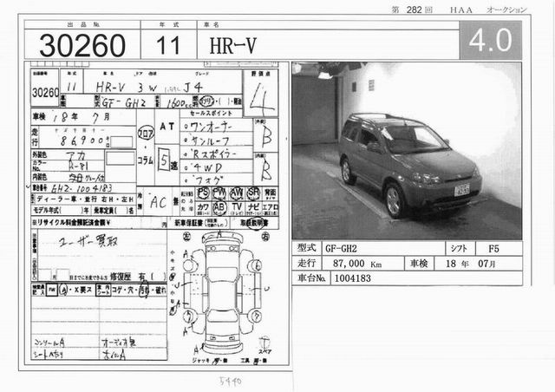Select the circled フロア shift option
This screenshot has width=555, height=392.
(x=146, y=133)
